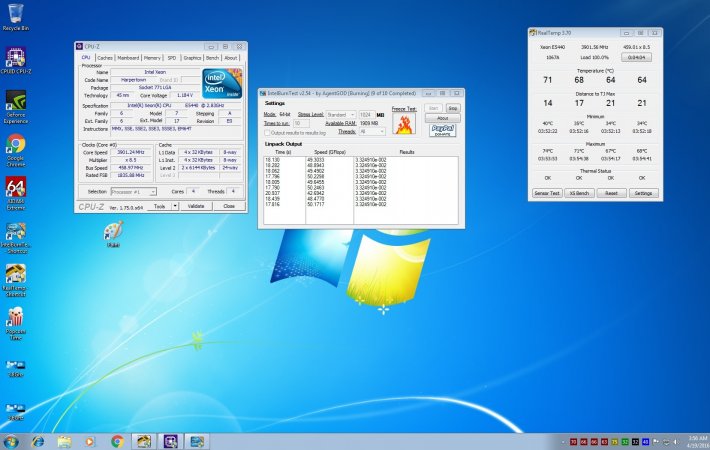Click the Intel Xeon inside logo in CPU-Z

222,84
